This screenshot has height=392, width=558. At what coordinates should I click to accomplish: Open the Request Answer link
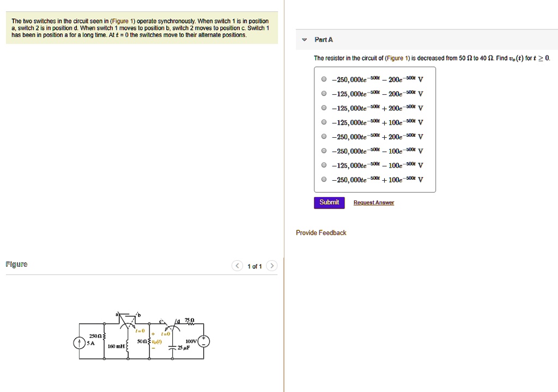(x=373, y=202)
